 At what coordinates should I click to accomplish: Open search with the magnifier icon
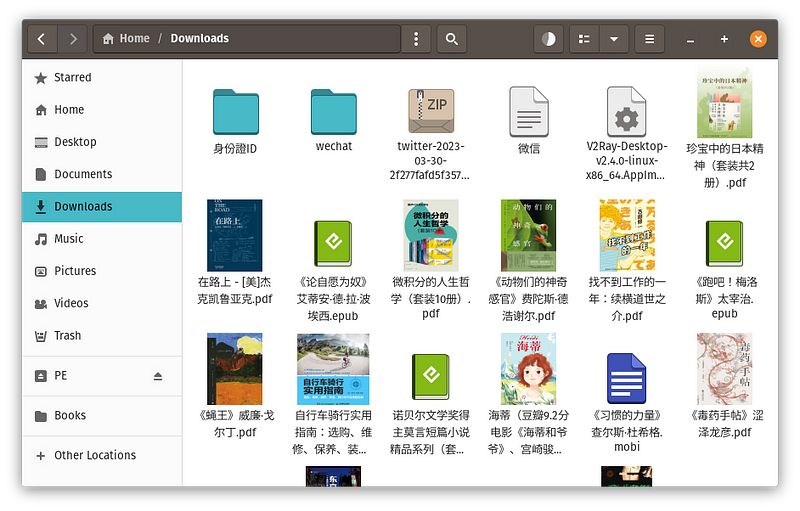[x=452, y=39]
